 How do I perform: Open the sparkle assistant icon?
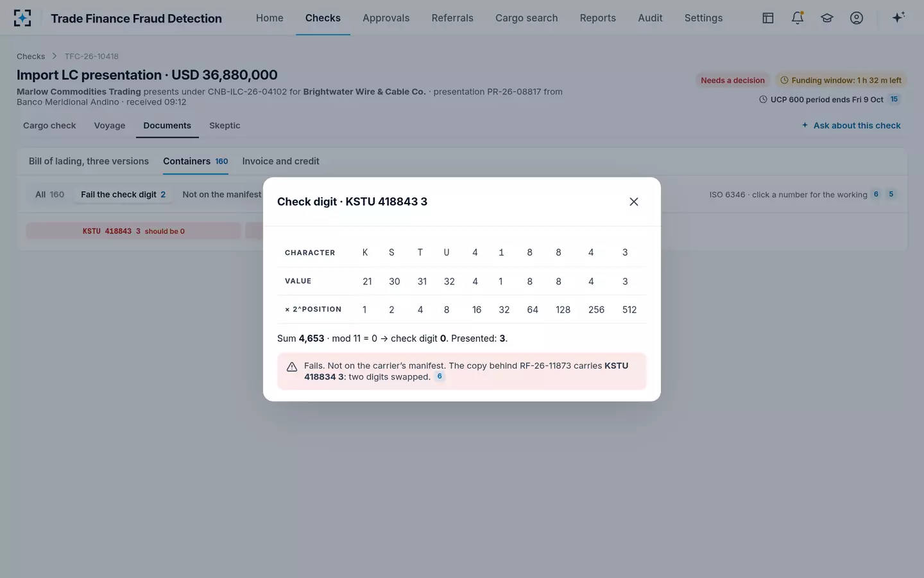pos(898,18)
